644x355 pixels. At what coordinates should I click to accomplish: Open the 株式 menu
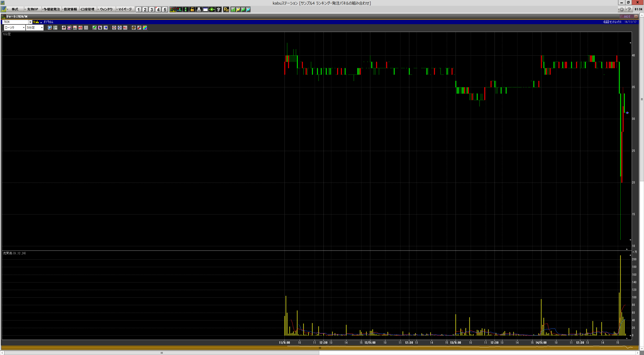click(15, 9)
